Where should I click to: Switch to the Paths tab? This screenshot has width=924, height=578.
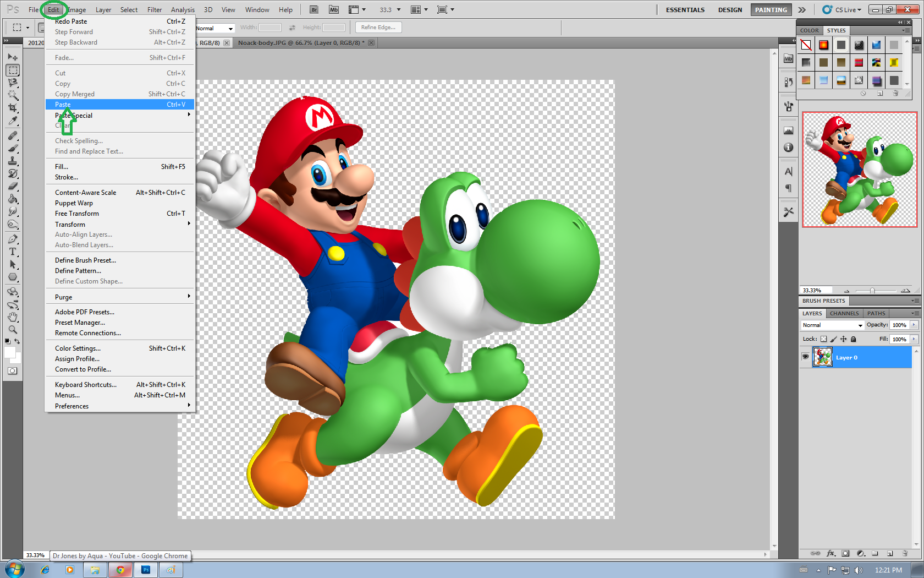(x=876, y=313)
